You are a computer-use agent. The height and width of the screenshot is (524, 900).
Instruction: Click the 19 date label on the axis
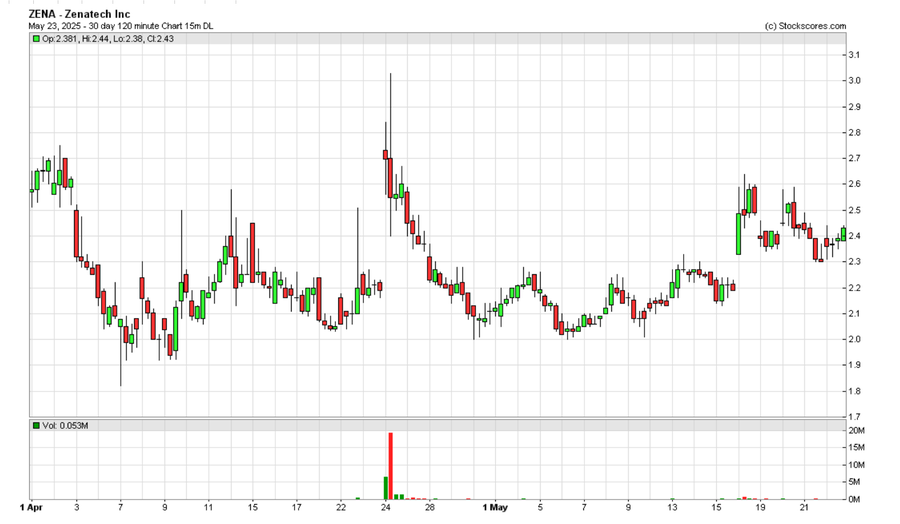761,507
